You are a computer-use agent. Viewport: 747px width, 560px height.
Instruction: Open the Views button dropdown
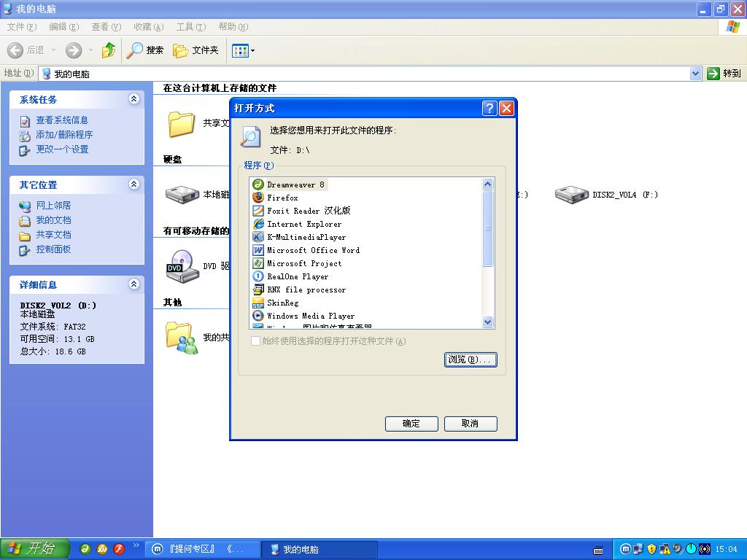252,50
